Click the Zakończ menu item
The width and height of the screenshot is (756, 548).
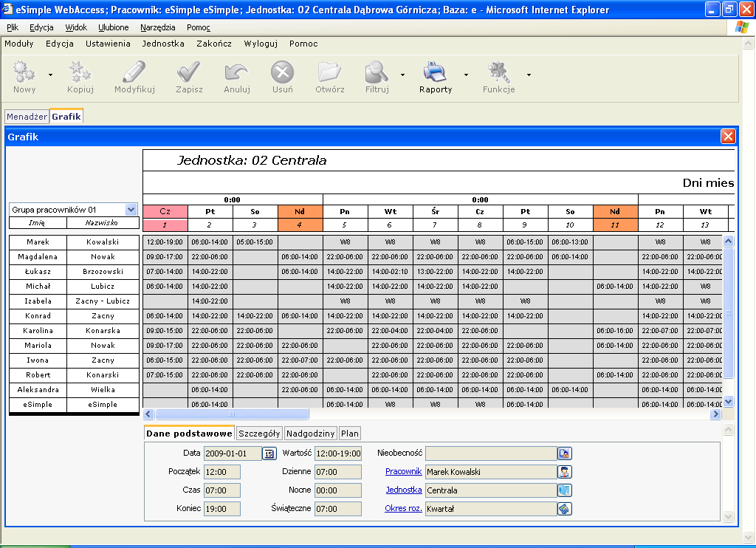(213, 44)
